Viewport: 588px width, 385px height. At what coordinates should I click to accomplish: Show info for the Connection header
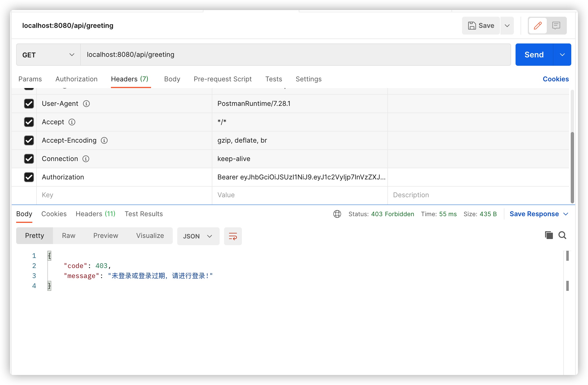(x=86, y=159)
